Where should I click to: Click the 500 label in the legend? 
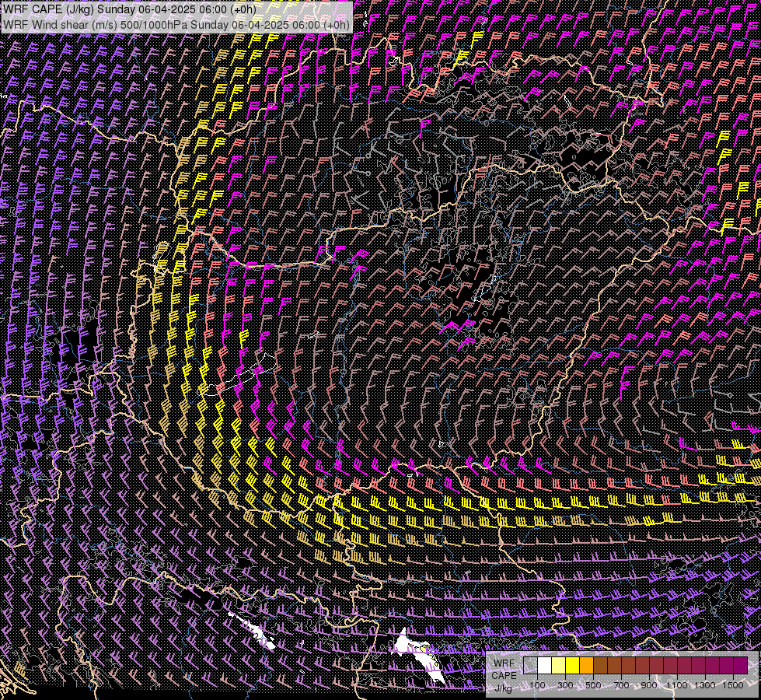[x=593, y=685]
